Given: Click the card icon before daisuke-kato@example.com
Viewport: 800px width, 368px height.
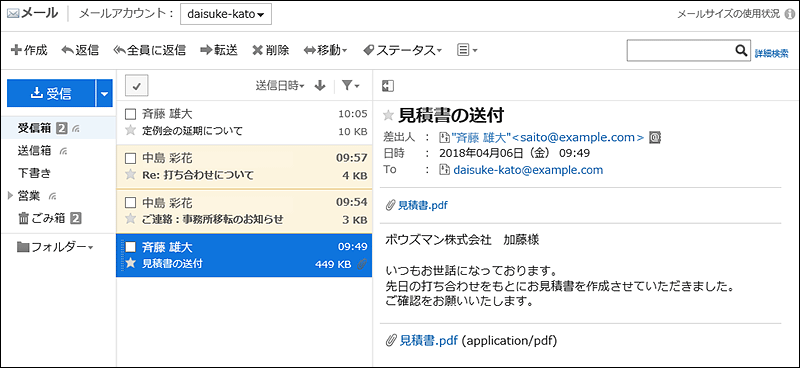Looking at the screenshot, I should [445, 170].
